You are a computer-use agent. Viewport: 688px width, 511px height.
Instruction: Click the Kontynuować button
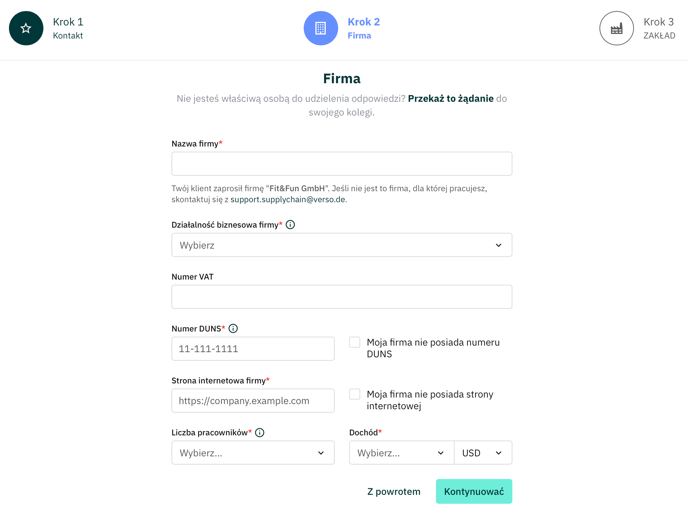(474, 491)
